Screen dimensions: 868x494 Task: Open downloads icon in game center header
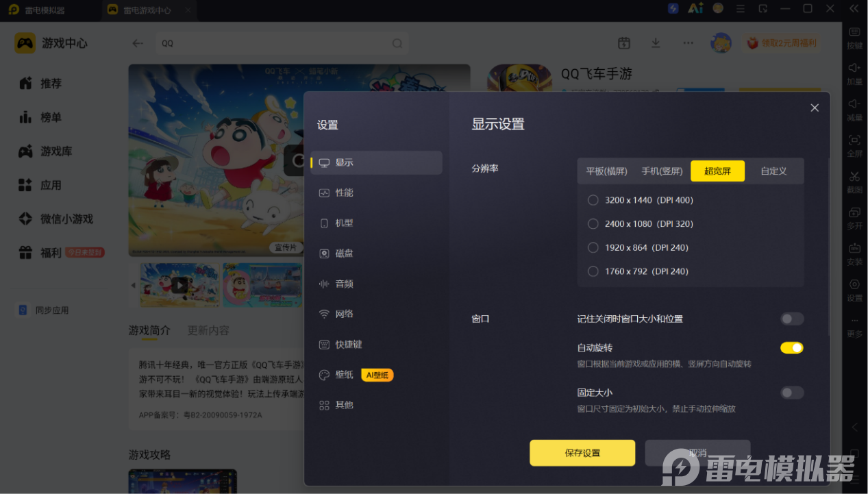(x=656, y=42)
